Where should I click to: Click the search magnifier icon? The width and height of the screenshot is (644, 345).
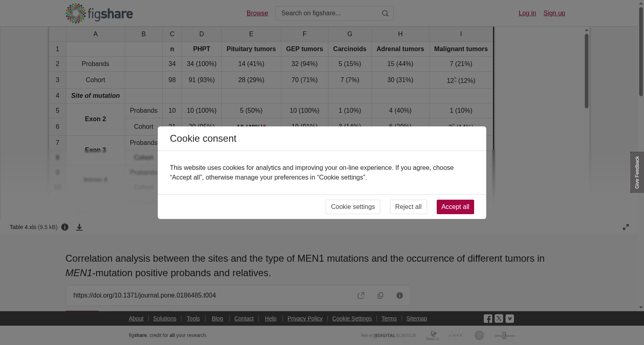tap(385, 13)
